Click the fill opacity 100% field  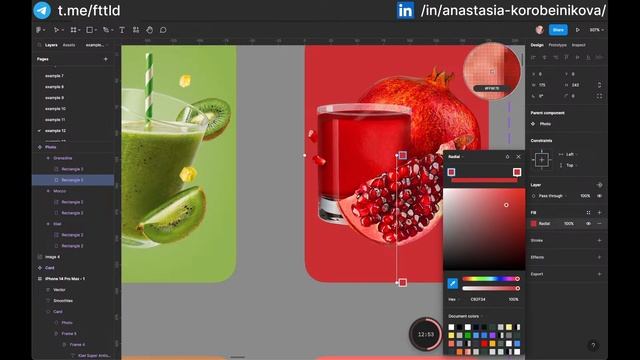click(x=569, y=224)
